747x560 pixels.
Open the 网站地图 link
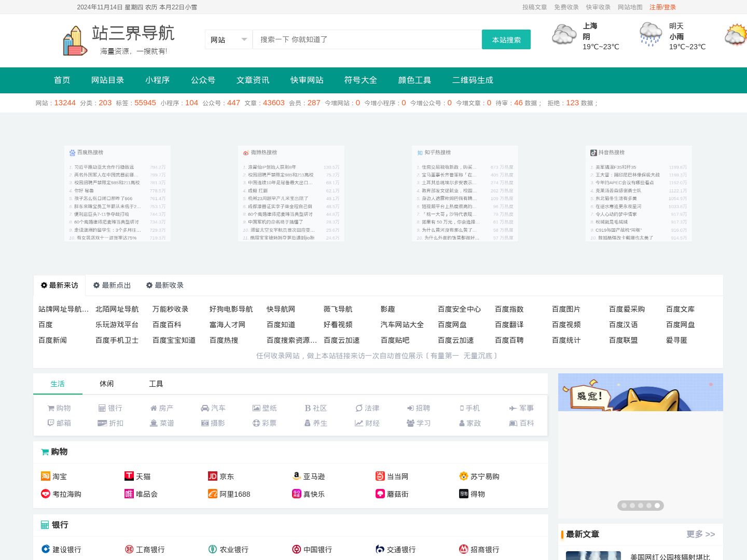pos(630,7)
